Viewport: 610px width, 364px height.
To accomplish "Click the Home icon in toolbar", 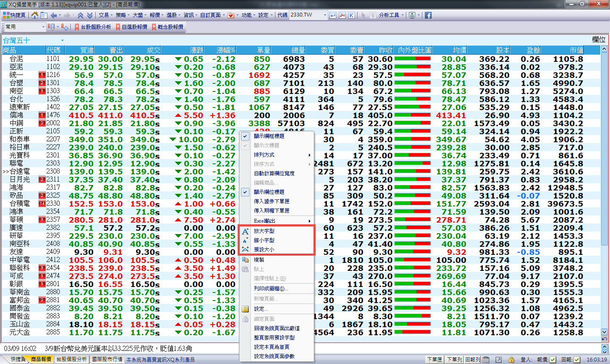I will [35, 15].
